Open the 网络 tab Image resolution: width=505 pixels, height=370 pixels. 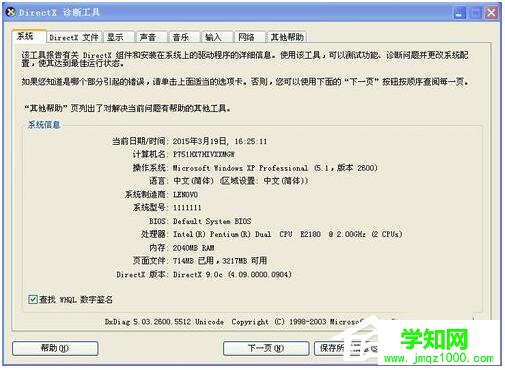click(x=249, y=37)
